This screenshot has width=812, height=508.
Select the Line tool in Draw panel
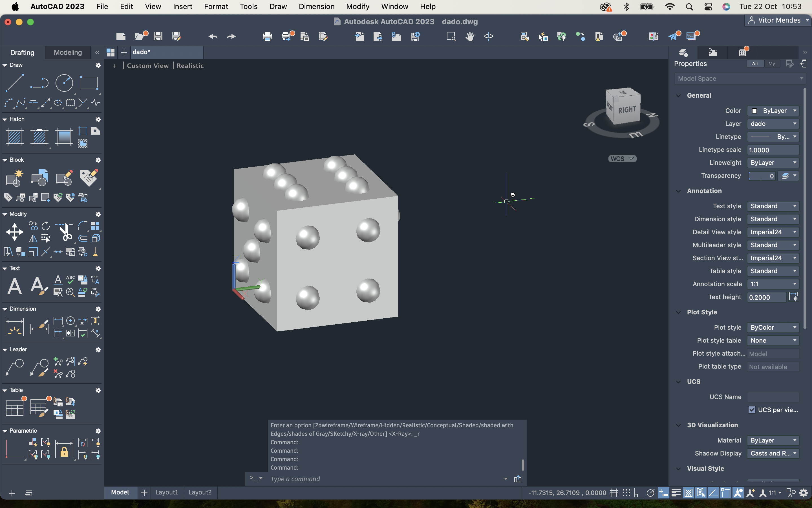[x=14, y=83]
